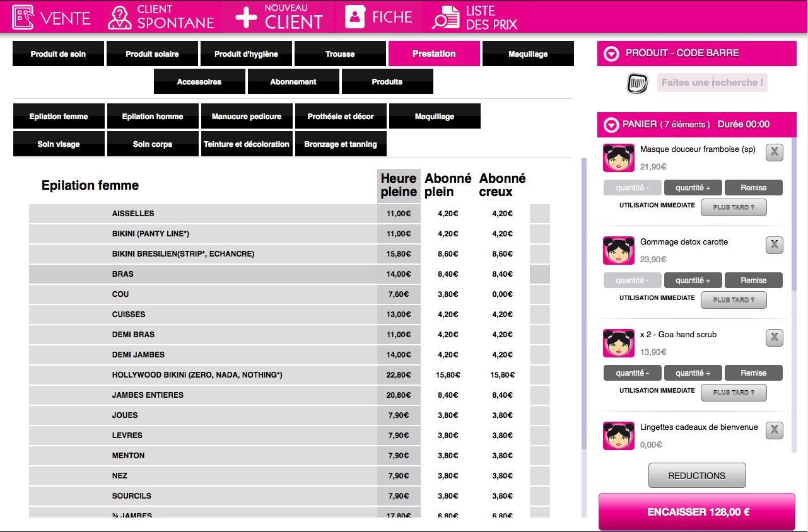The width and height of the screenshot is (808, 532).
Task: Decrease quantity for Goa hand scrub
Action: [x=633, y=373]
